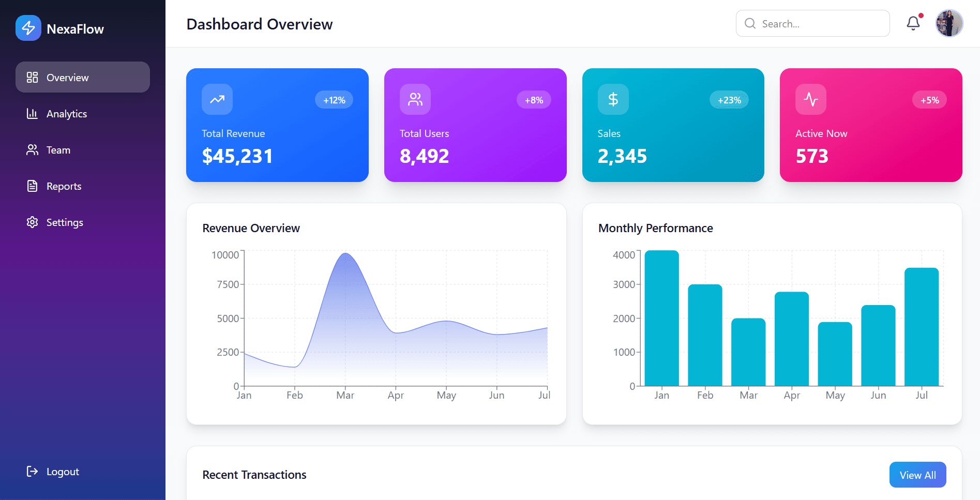Click the Logout link

83,471
